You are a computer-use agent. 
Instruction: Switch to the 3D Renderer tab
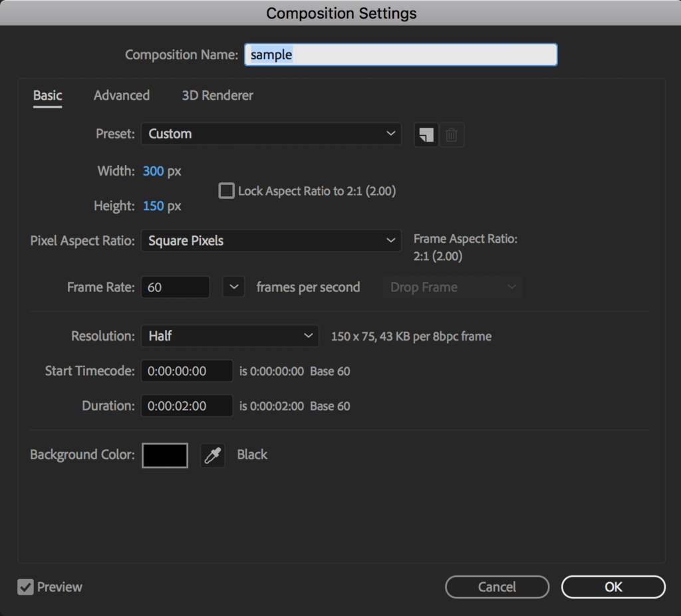point(217,96)
